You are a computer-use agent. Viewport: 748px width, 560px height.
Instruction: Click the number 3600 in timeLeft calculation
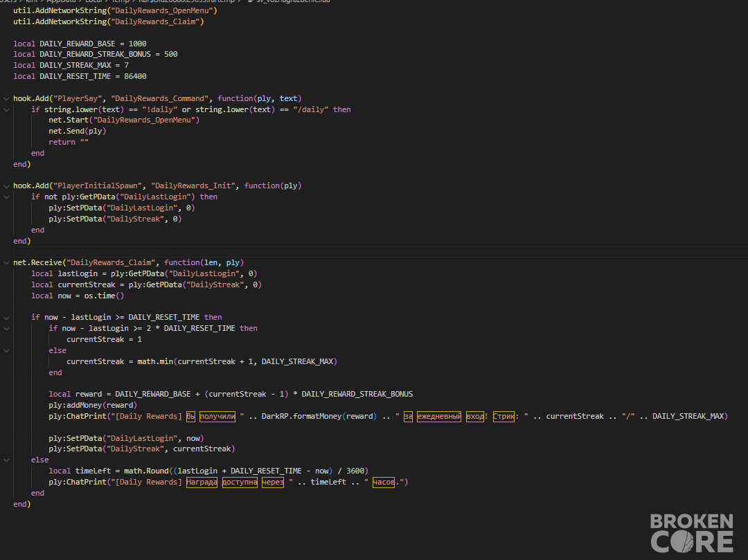click(355, 471)
